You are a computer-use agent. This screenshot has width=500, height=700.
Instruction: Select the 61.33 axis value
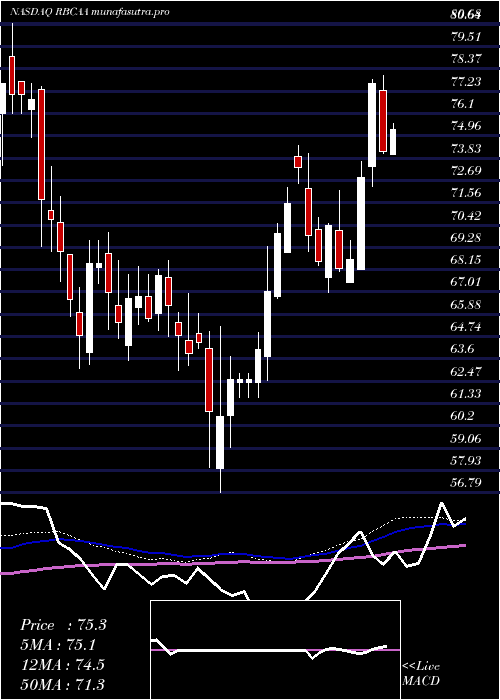466,394
